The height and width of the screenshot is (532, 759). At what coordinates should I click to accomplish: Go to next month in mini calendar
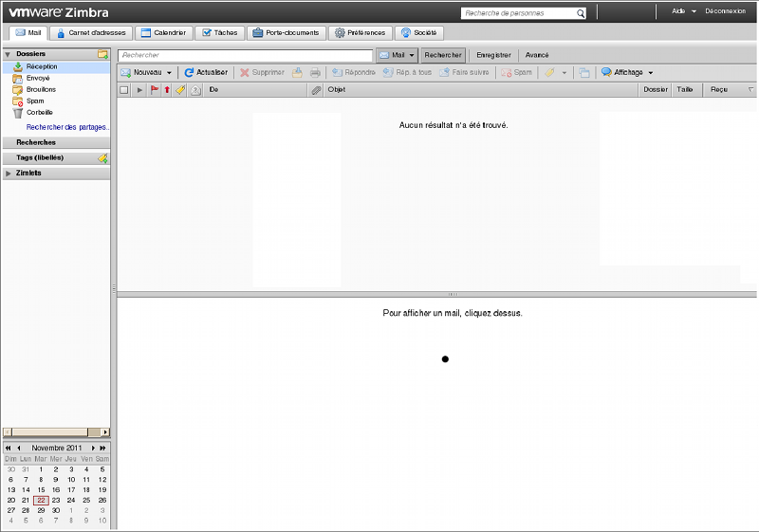(x=93, y=449)
